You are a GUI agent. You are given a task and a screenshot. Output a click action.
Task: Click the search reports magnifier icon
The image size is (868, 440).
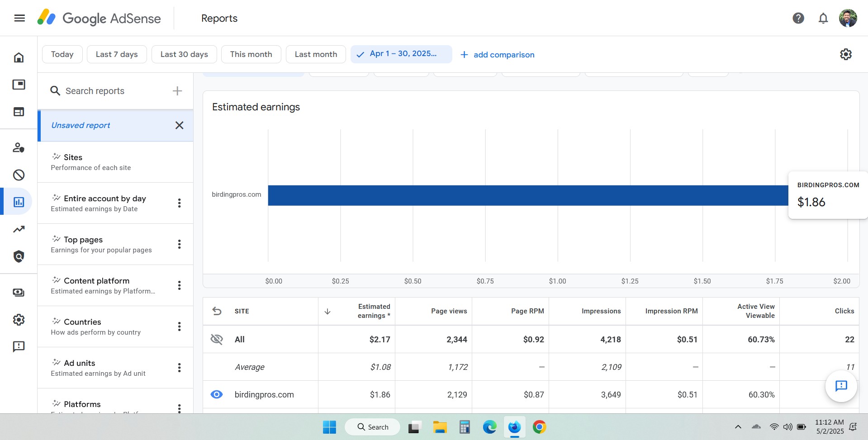[55, 91]
